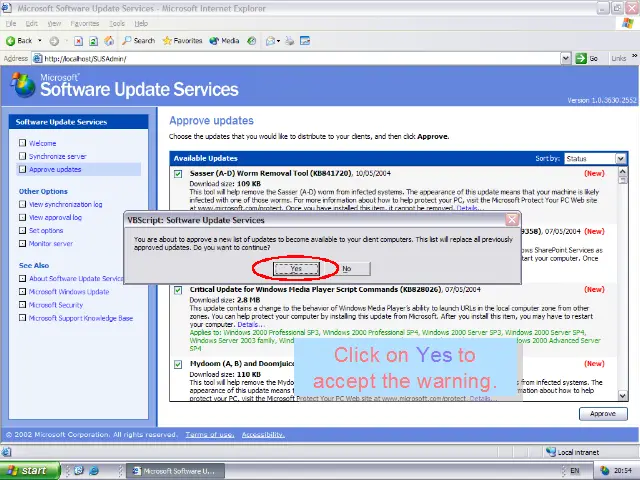This screenshot has width=640, height=480.
Task: Click the icon beside Microsoft Security
Action: (x=22, y=304)
